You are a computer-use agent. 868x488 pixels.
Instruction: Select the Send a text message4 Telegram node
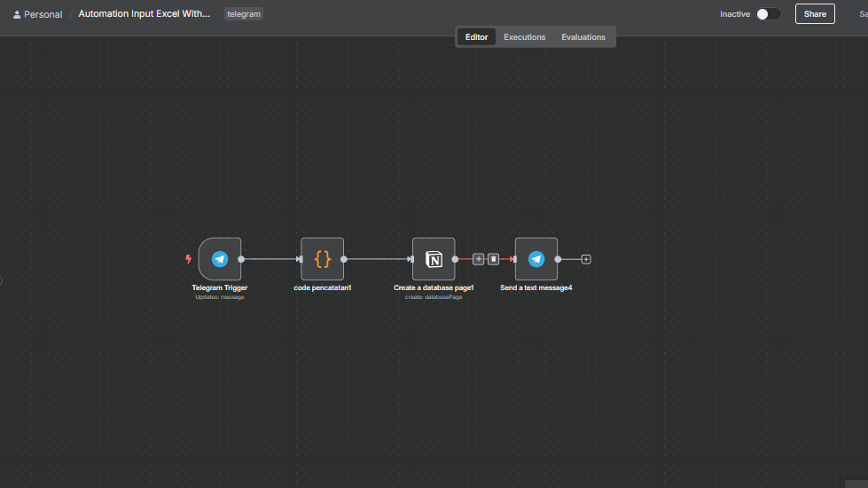(x=536, y=259)
